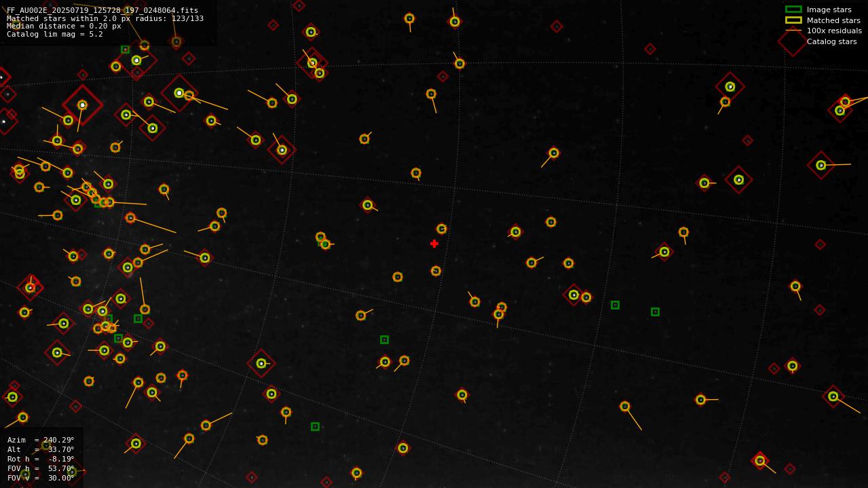Click the red Catalog stars legend diamond

click(792, 41)
